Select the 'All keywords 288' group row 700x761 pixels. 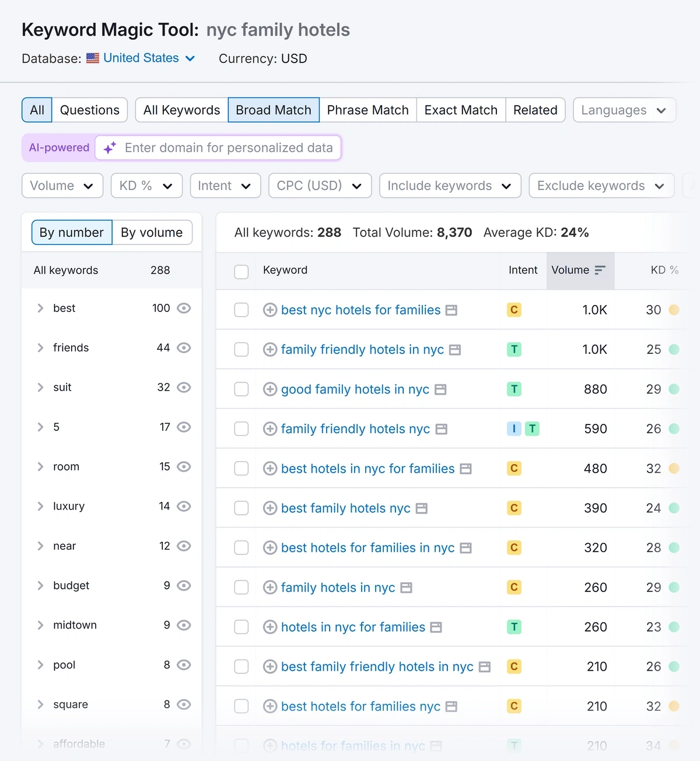(111, 271)
